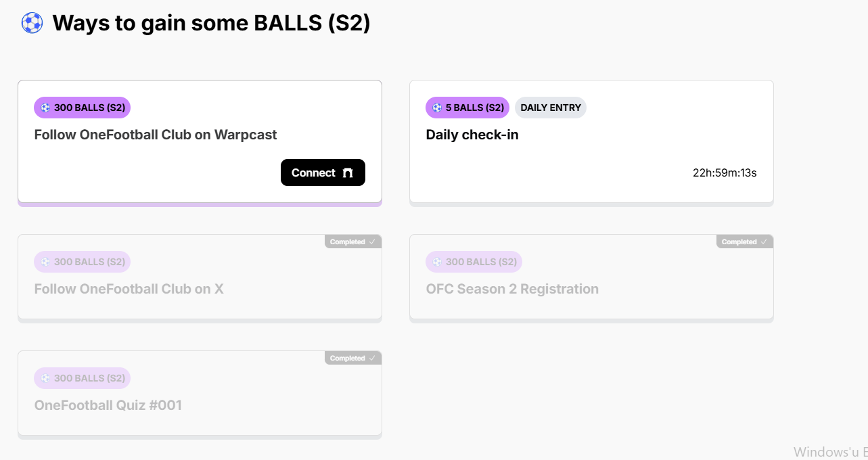Click soccer ball icon in 5 BALLS badge
This screenshot has height=460, width=868.
point(437,108)
